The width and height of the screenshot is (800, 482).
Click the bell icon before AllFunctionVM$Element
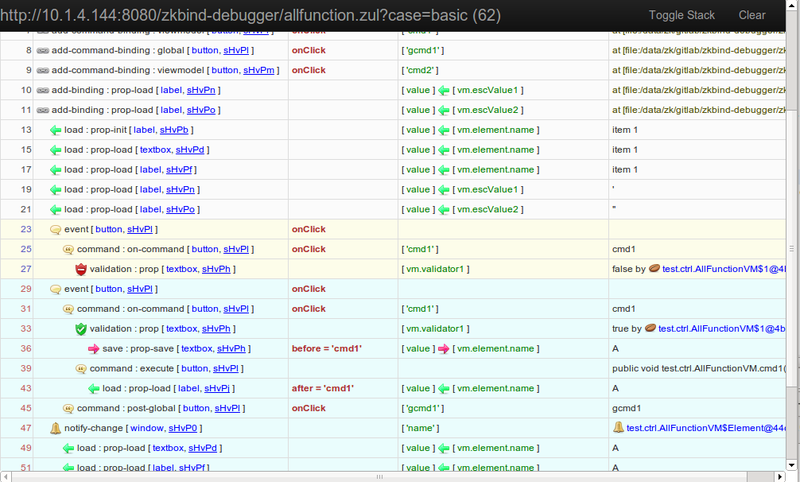coord(618,427)
